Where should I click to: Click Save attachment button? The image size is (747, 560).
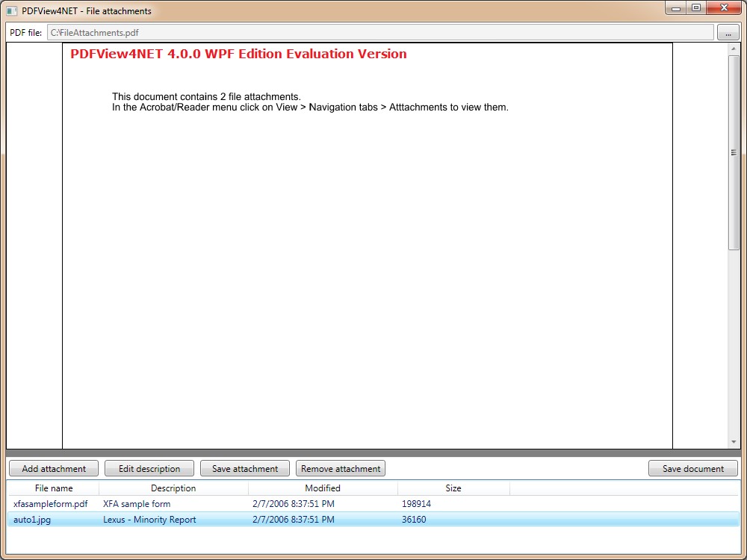[x=245, y=469]
